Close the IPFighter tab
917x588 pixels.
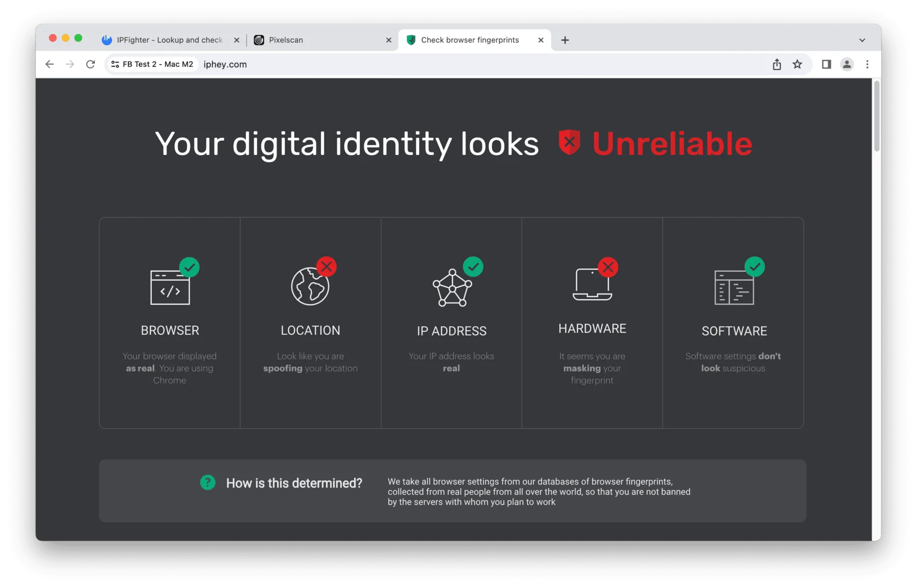point(236,40)
